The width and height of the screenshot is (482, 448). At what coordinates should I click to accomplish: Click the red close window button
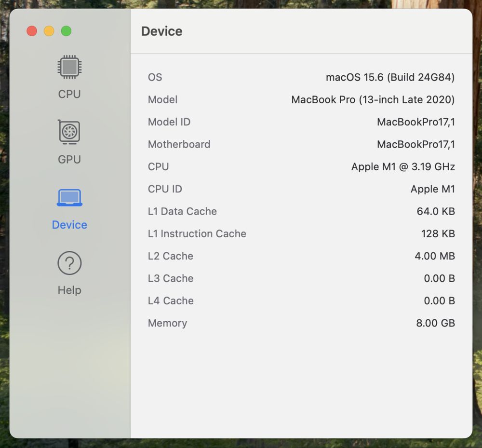(32, 31)
